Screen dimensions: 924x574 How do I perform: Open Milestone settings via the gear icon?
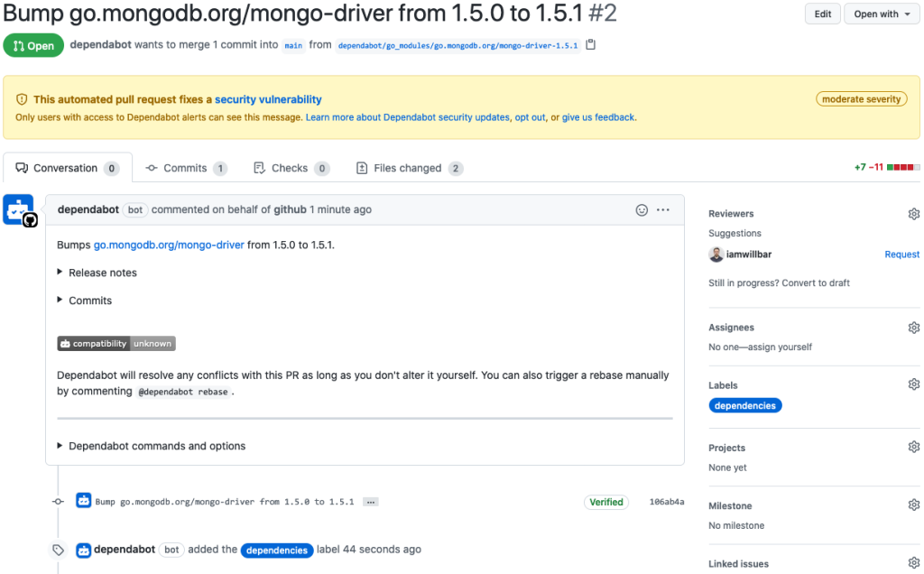[x=913, y=504]
